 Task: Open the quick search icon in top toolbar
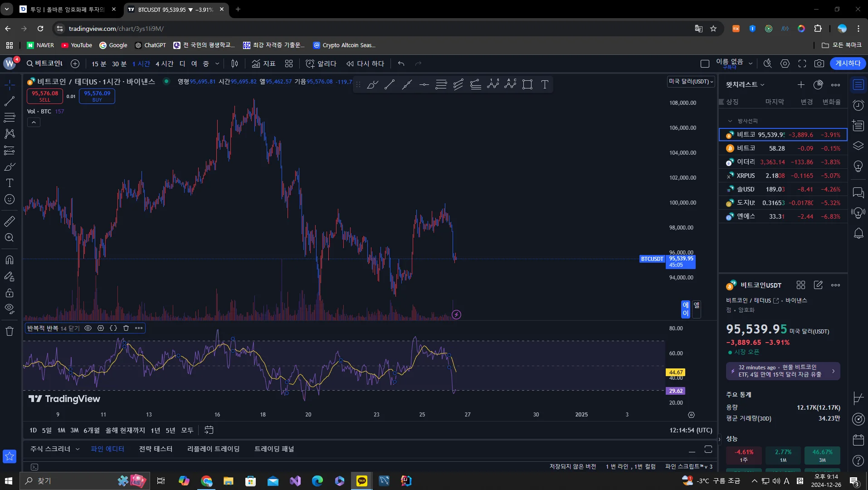pos(768,64)
